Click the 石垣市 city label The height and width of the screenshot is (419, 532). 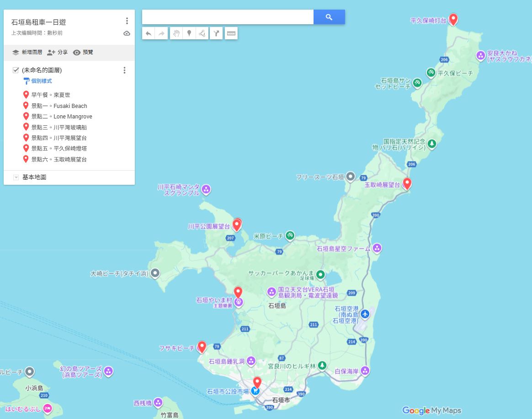click(281, 400)
